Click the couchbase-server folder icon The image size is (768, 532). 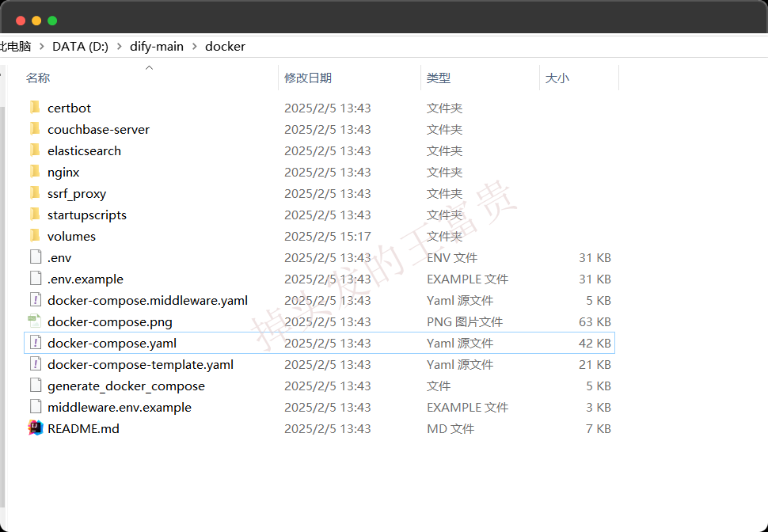pyautogui.click(x=35, y=129)
